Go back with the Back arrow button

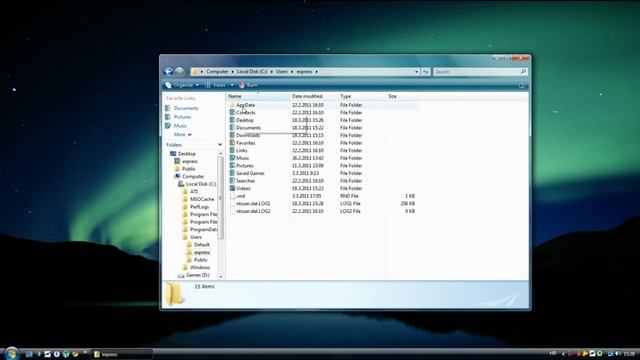tap(168, 72)
